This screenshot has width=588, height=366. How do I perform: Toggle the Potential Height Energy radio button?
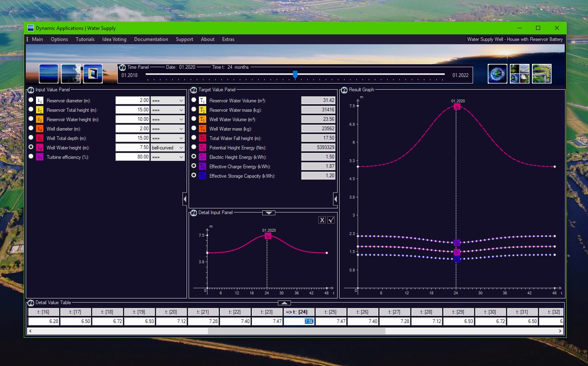[x=194, y=147]
